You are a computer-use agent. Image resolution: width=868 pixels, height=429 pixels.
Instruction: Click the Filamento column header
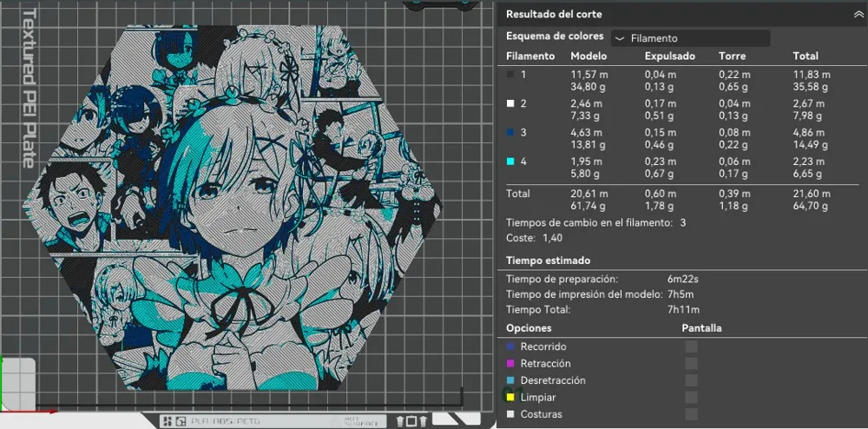(530, 56)
